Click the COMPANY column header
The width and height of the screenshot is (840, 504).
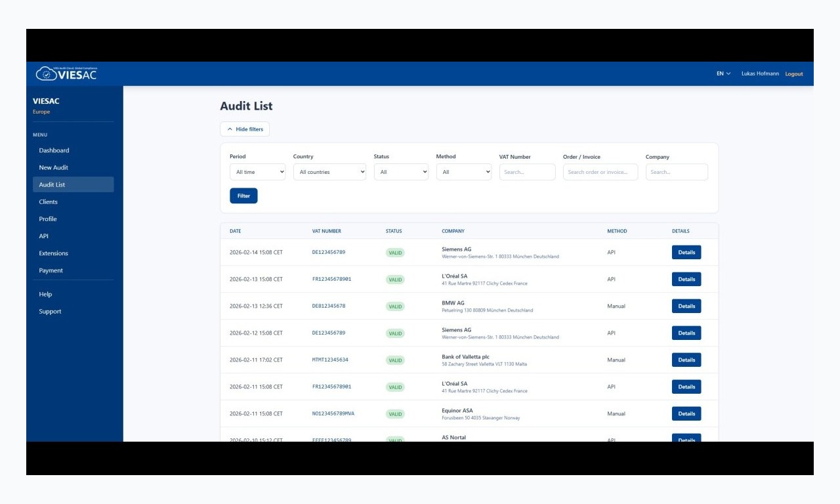[x=453, y=231]
